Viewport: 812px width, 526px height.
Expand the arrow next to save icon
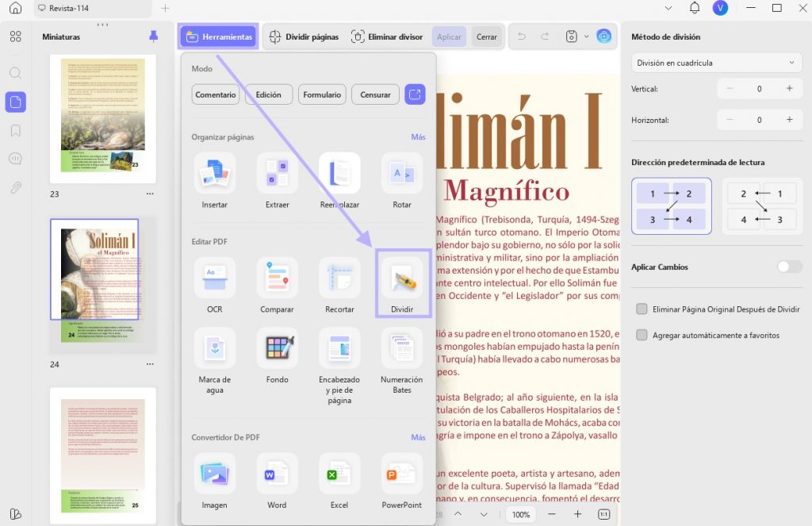tap(586, 36)
